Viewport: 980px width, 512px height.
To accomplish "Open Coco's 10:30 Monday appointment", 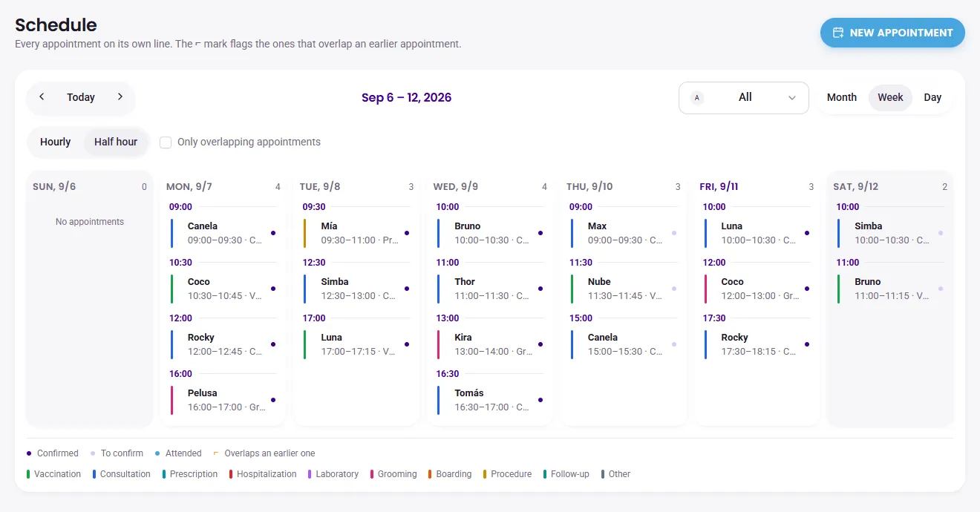I will pyautogui.click(x=223, y=289).
